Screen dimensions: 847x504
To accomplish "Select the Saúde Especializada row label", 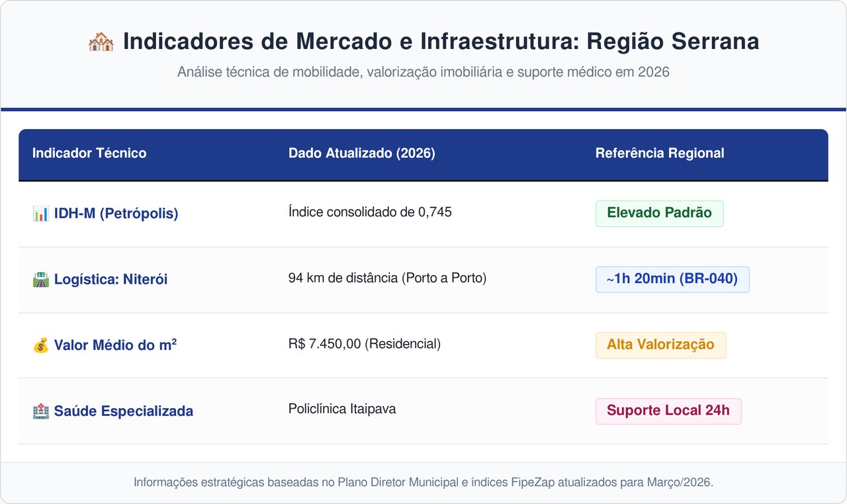I will pos(123,411).
